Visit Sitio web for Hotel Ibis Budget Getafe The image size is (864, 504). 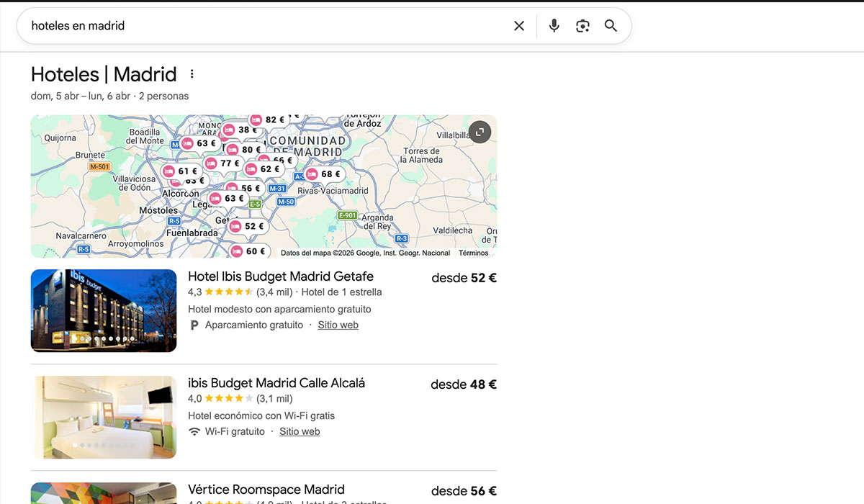[338, 325]
